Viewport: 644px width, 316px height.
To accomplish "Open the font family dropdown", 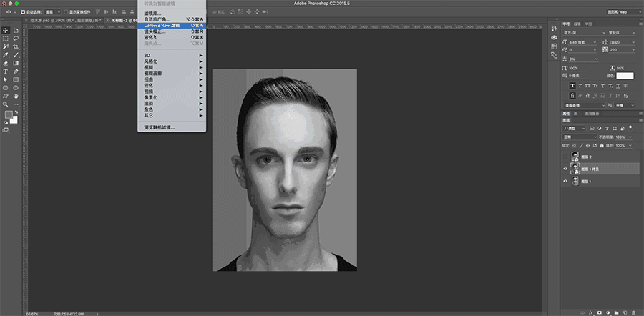I will (584, 33).
